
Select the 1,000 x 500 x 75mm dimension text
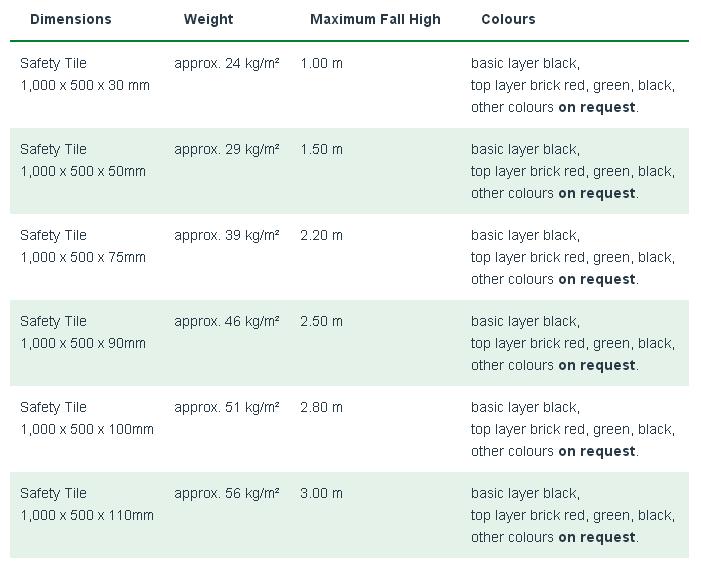click(83, 257)
